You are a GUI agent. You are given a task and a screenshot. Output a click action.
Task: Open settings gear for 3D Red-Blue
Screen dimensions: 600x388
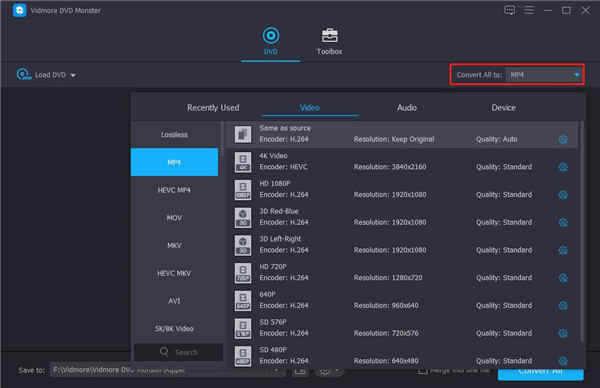[x=562, y=222]
